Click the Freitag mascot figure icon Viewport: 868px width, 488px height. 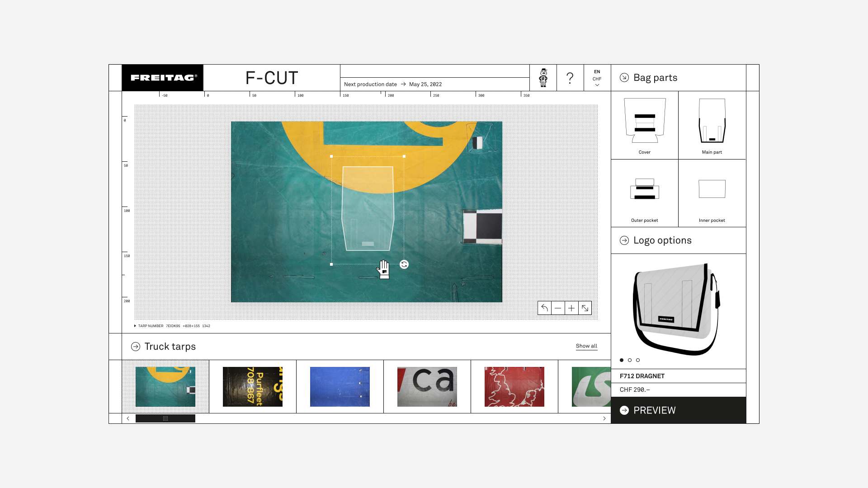[x=543, y=78]
